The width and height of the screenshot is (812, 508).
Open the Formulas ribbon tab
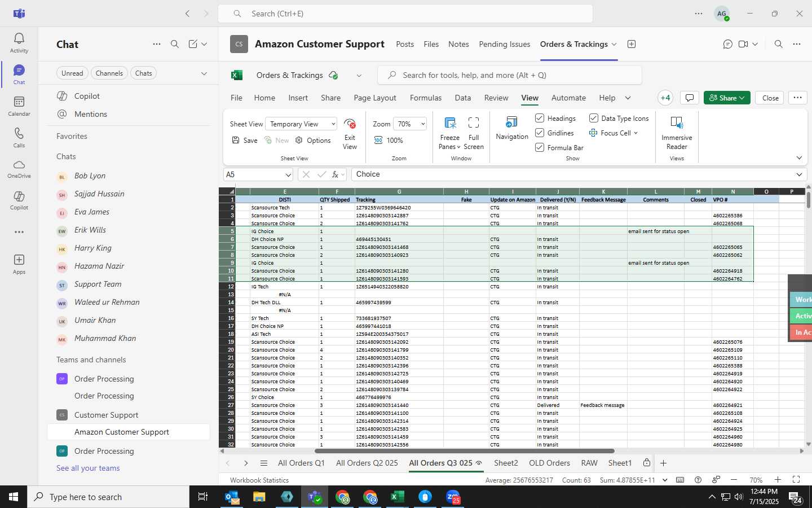tap(426, 98)
